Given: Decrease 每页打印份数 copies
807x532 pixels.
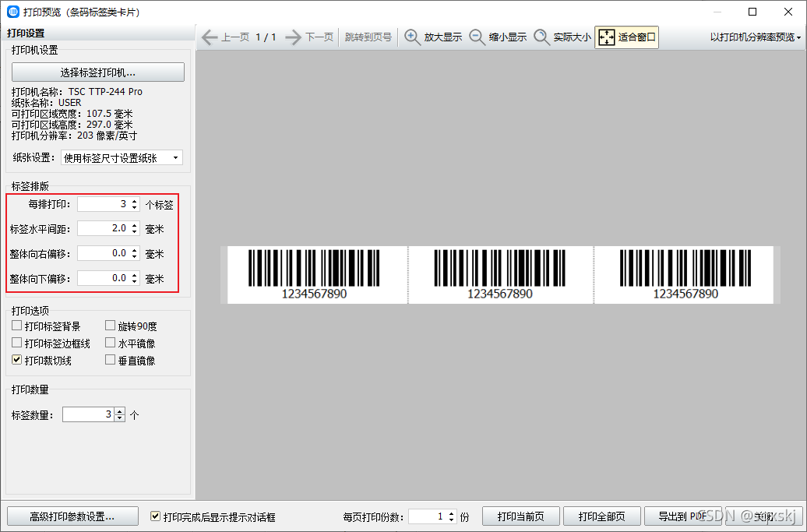Looking at the screenshot, I should click(451, 520).
